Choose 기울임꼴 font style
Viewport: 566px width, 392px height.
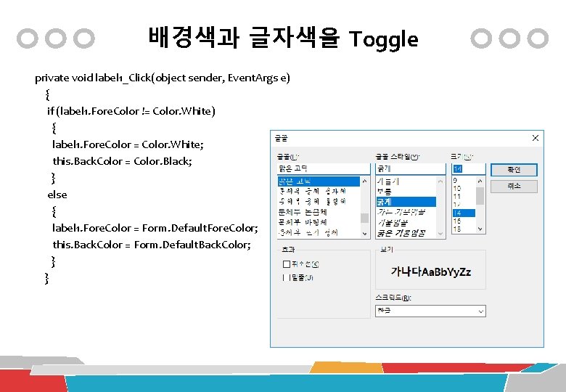(x=406, y=222)
